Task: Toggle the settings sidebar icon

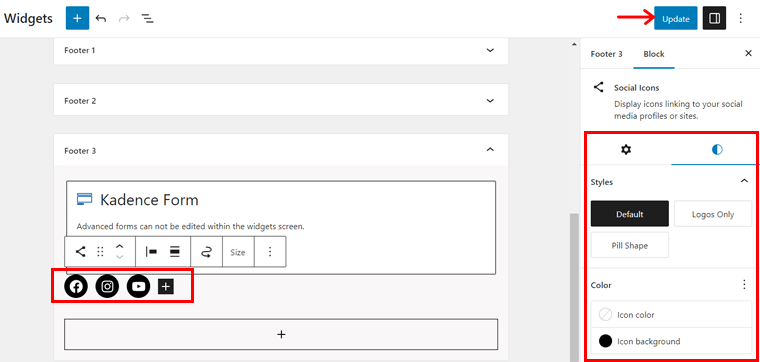Action: point(714,18)
